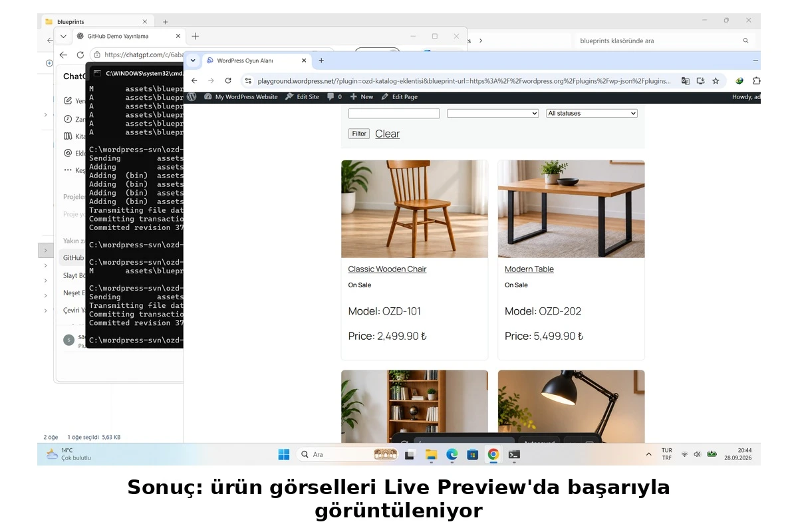798x532 pixels.
Task: Open the green browser extension icon
Action: click(x=739, y=80)
